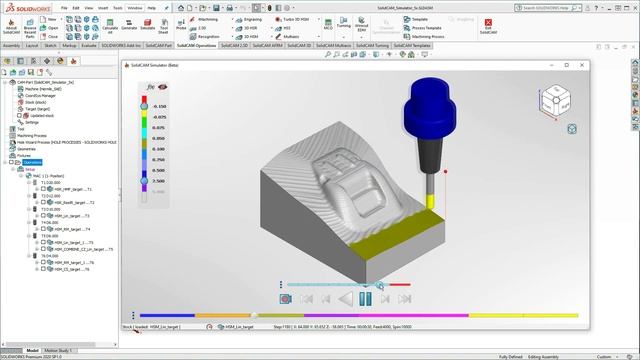Toggle Updated stock checkbox

pos(19,116)
